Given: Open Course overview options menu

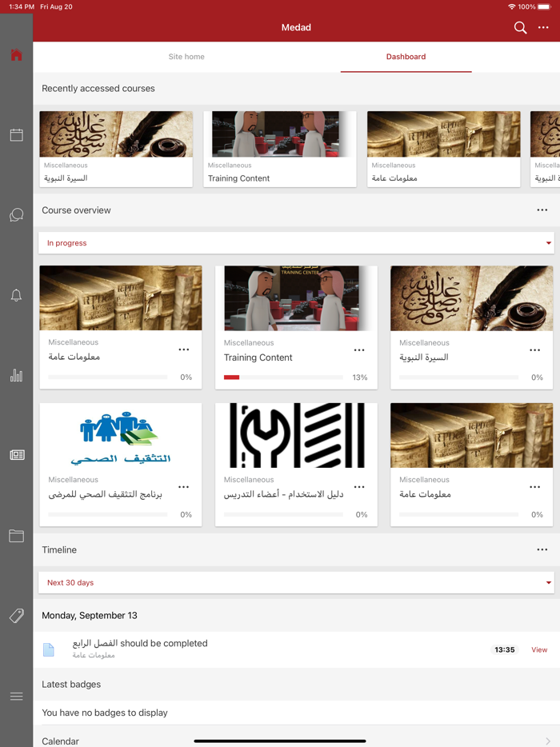Looking at the screenshot, I should coord(542,210).
